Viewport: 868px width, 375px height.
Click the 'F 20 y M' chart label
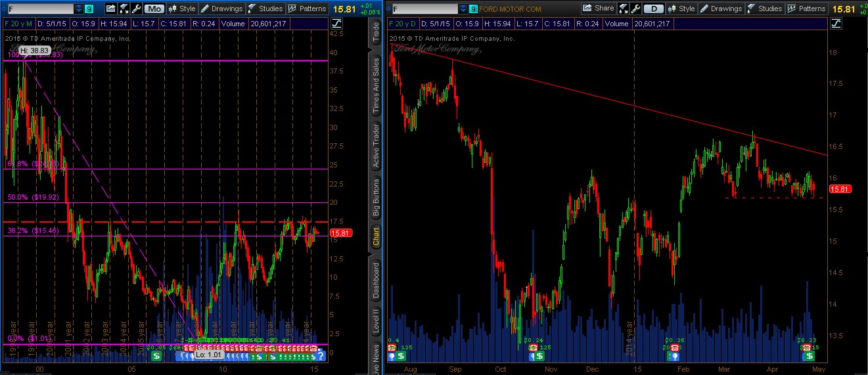(x=20, y=24)
